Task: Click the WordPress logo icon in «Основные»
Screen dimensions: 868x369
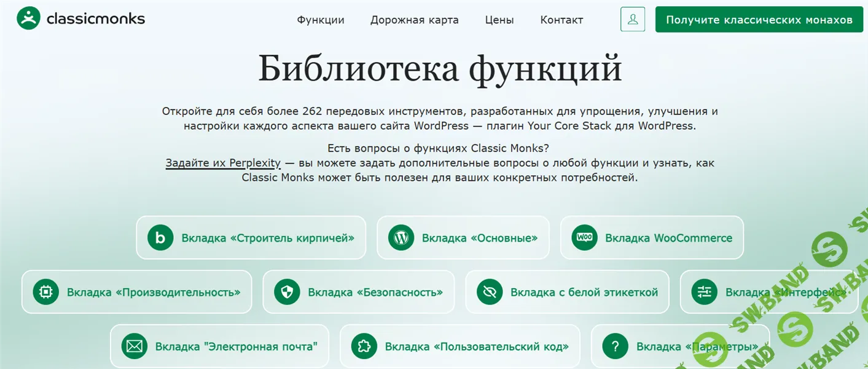Action: [x=401, y=237]
